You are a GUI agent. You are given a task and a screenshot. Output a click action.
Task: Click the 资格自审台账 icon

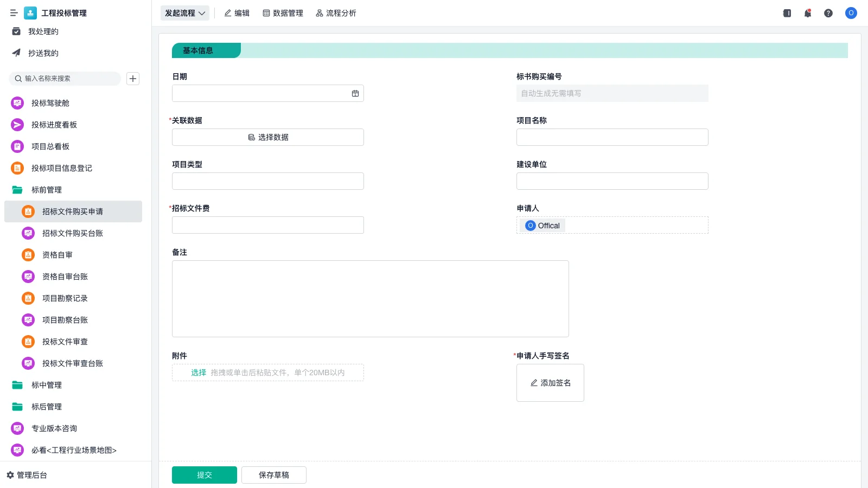click(28, 277)
